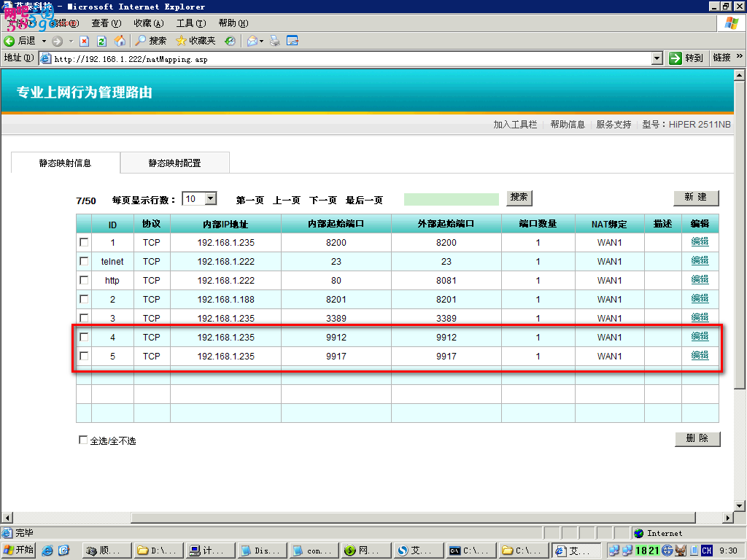This screenshot has height=560, width=747.
Task: Open the D:\ folder taskbar item
Action: pyautogui.click(x=159, y=551)
